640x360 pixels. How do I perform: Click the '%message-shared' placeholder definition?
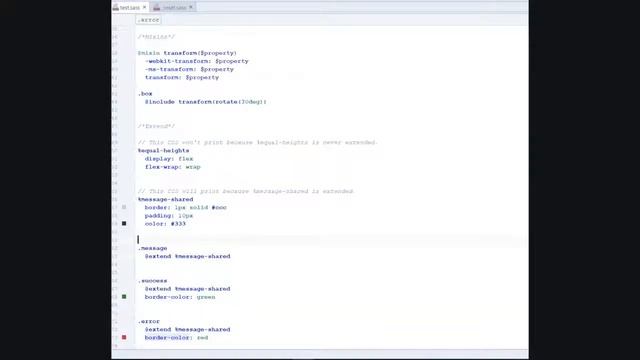[165, 199]
